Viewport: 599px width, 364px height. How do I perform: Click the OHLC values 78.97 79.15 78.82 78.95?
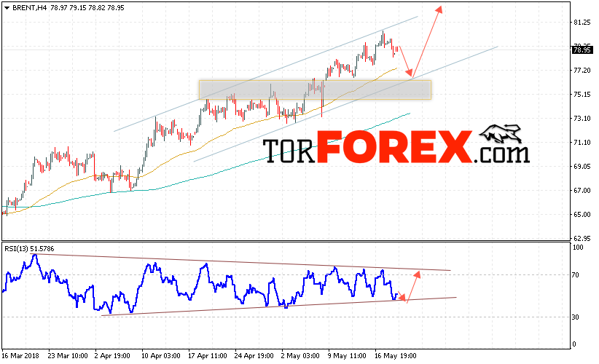87,7
